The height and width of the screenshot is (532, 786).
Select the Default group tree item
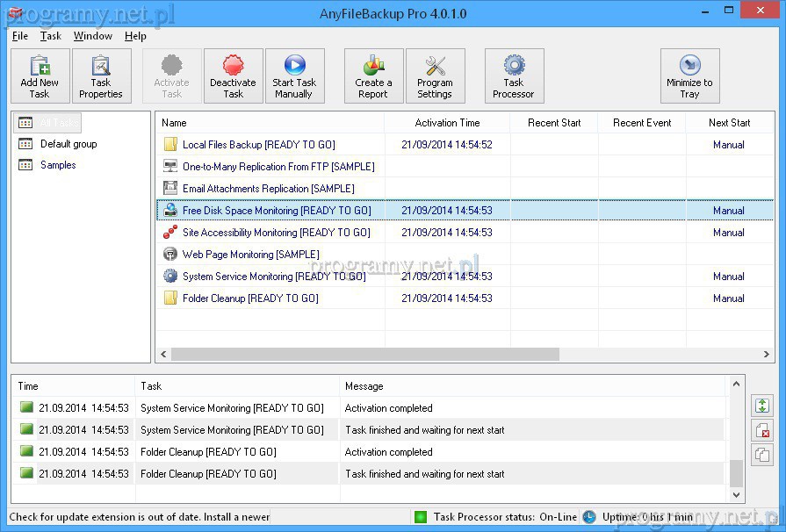(x=69, y=144)
